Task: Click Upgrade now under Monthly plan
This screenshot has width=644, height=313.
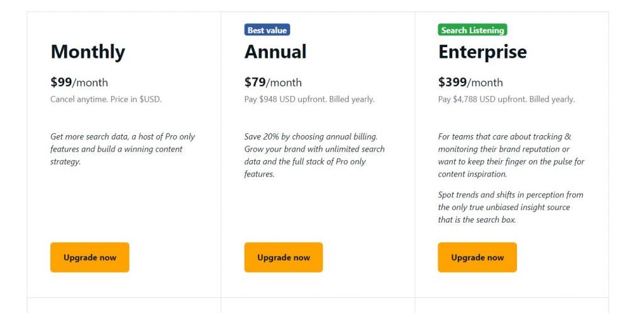Action: [89, 257]
